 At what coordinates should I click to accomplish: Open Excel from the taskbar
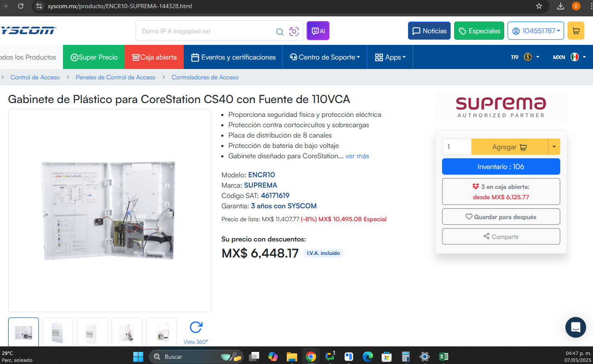tap(443, 357)
